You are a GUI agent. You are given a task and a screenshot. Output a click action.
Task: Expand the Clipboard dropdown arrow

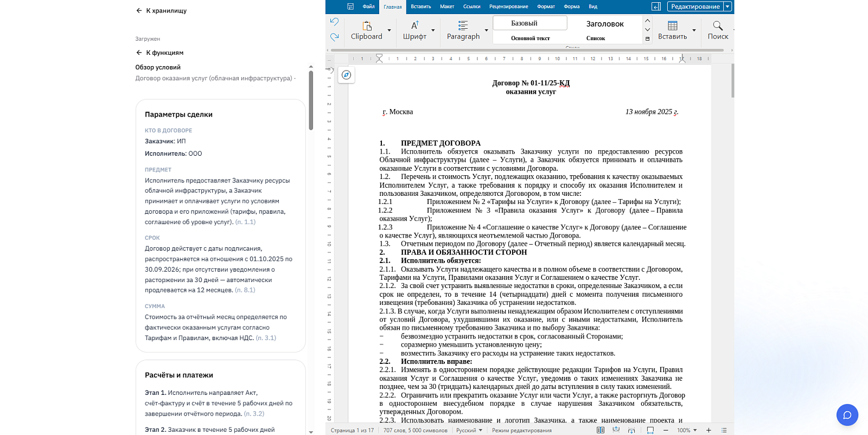tap(389, 30)
